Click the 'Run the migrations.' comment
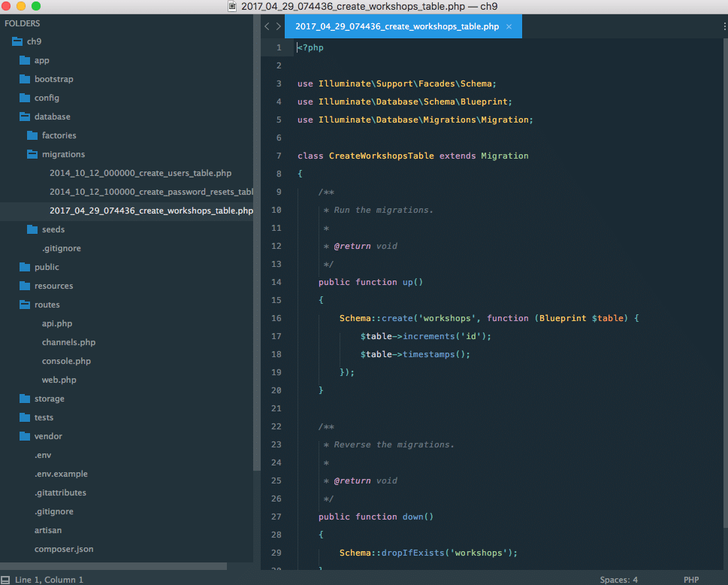Screen dimensions: 728x585 tap(383, 210)
